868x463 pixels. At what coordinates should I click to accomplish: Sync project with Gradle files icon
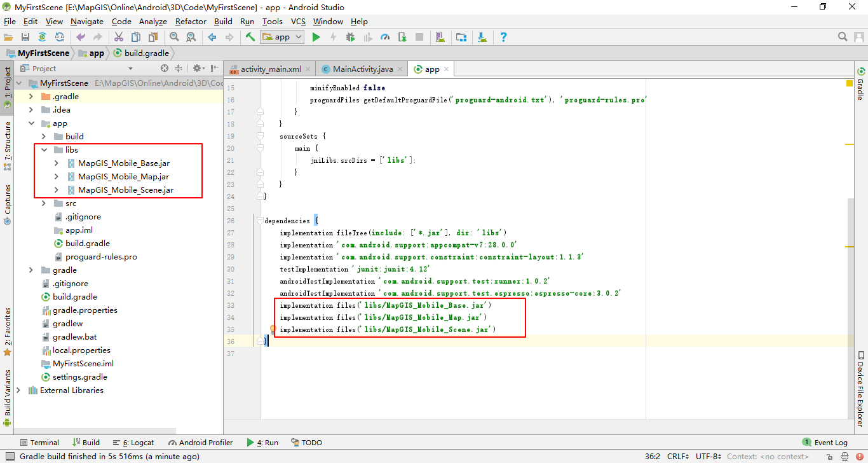[43, 38]
